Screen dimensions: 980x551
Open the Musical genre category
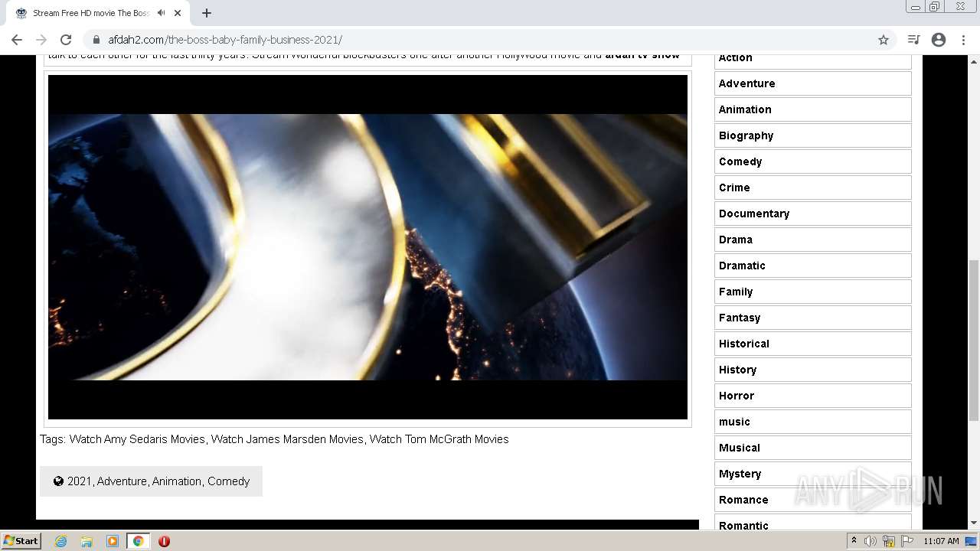point(813,448)
